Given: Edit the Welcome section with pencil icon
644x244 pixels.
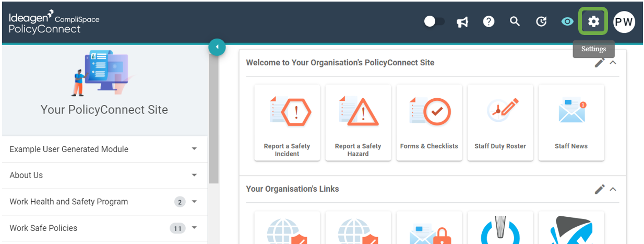Looking at the screenshot, I should click(600, 62).
